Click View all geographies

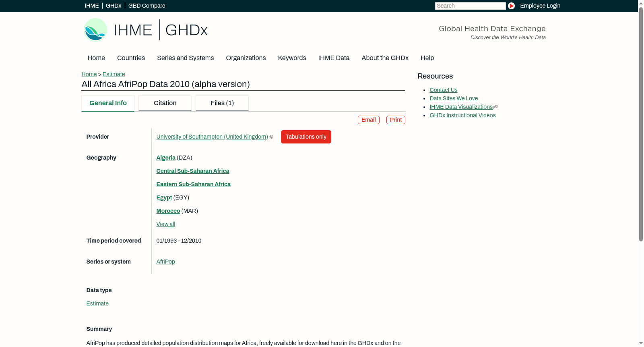(166, 224)
